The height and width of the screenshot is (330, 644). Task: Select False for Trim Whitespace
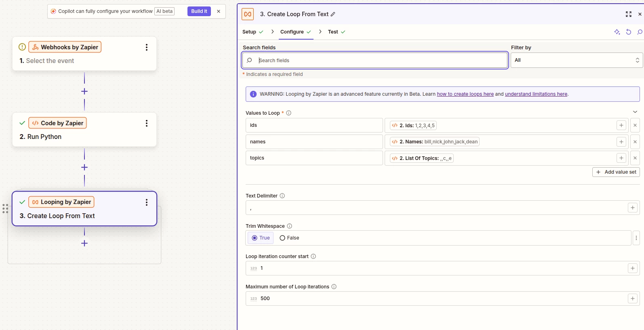[x=289, y=238]
